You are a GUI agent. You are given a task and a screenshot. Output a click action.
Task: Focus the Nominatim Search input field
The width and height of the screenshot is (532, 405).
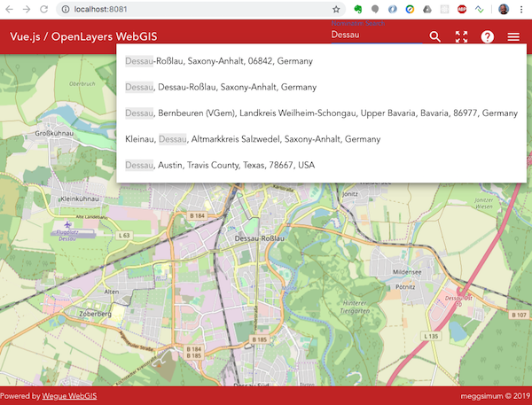pyautogui.click(x=376, y=35)
